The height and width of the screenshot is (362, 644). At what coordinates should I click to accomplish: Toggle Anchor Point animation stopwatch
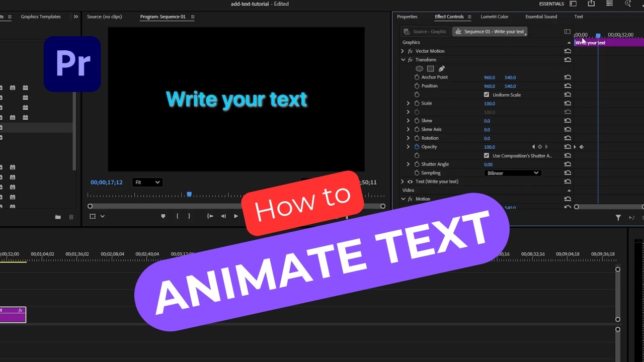click(417, 77)
